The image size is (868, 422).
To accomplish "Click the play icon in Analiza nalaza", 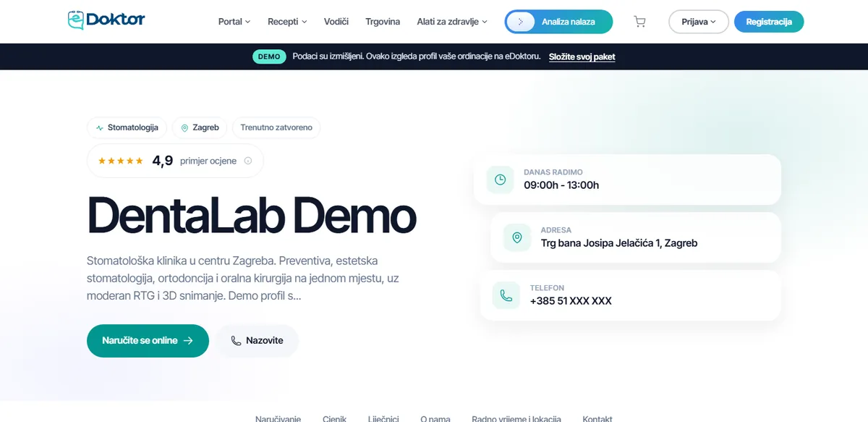I will [521, 22].
